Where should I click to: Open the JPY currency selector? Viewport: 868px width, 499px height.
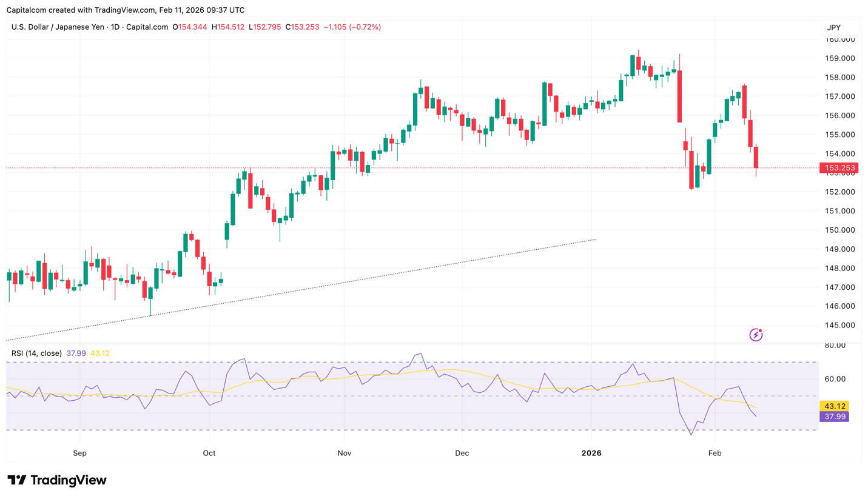pyautogui.click(x=839, y=28)
